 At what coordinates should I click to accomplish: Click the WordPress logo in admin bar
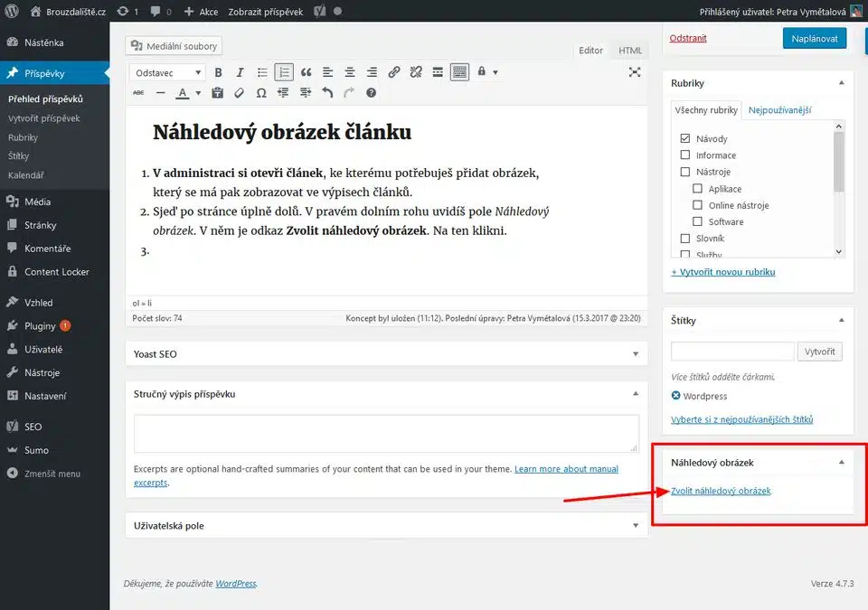click(12, 11)
